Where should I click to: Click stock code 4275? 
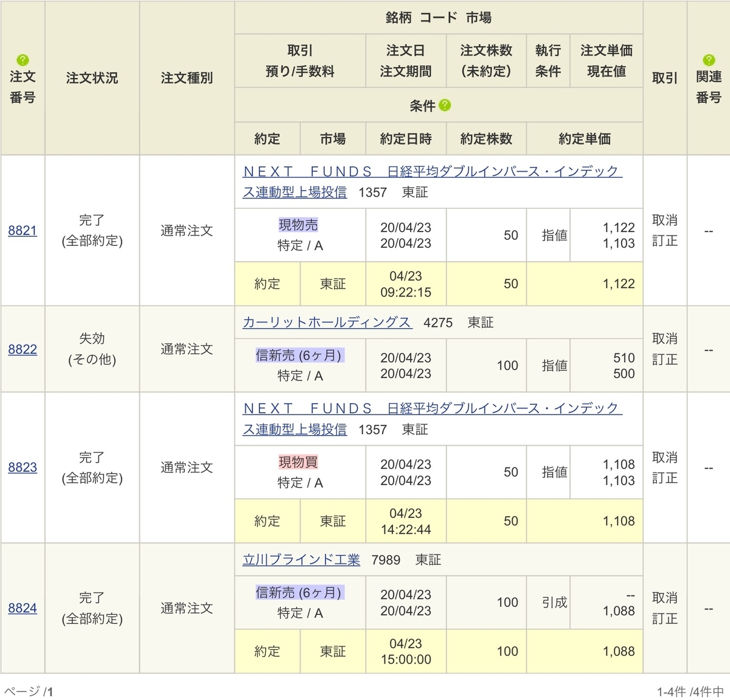(x=438, y=323)
